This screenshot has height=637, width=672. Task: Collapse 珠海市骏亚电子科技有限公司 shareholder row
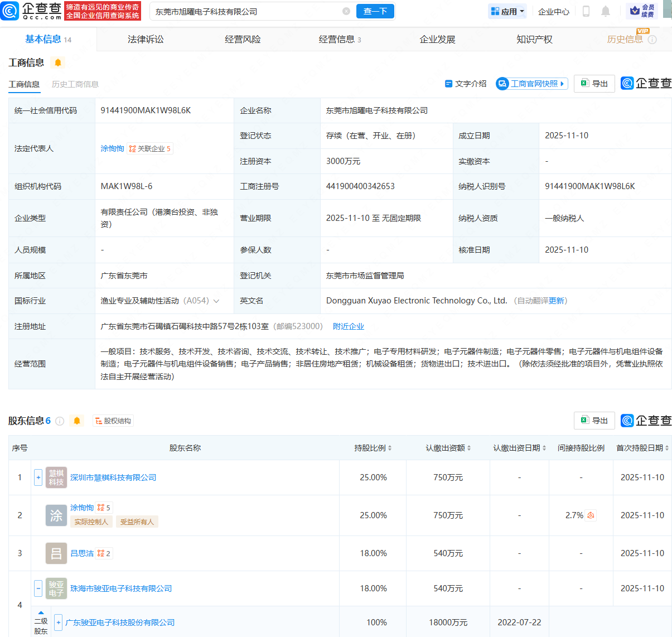tap(38, 588)
